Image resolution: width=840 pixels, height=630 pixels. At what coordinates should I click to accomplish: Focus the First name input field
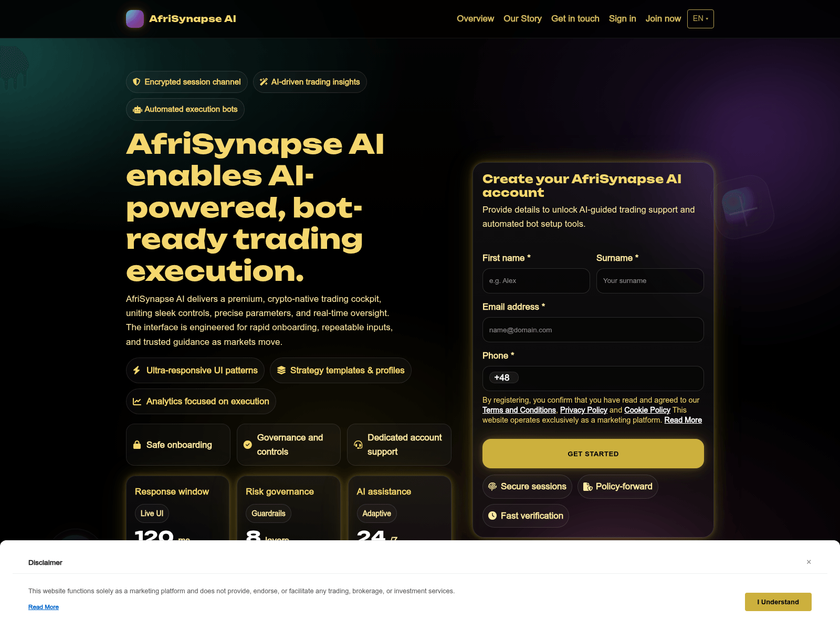point(536,281)
